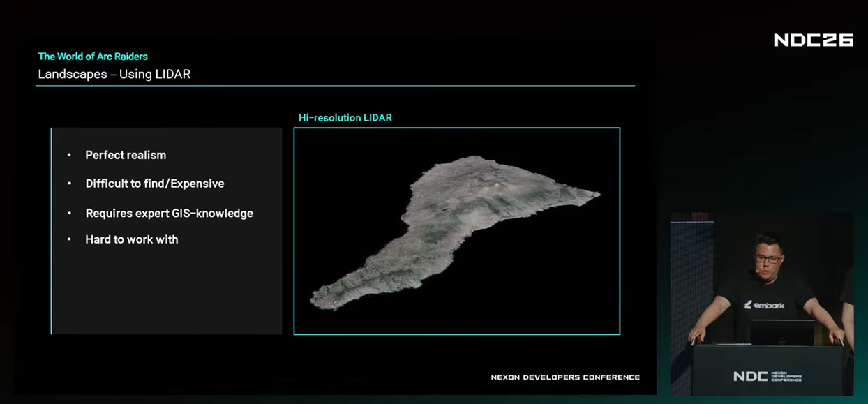868x404 pixels.
Task: Click the NDC26 logo in the corner
Action: [x=814, y=40]
